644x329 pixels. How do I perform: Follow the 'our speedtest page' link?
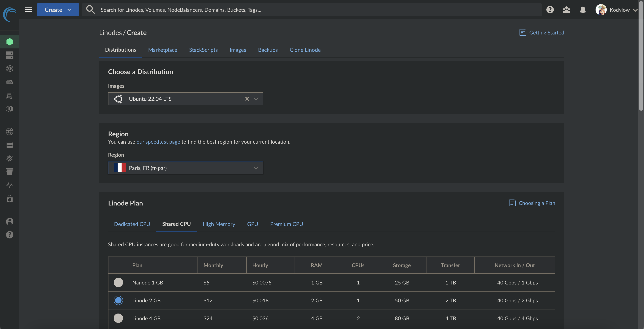point(158,142)
